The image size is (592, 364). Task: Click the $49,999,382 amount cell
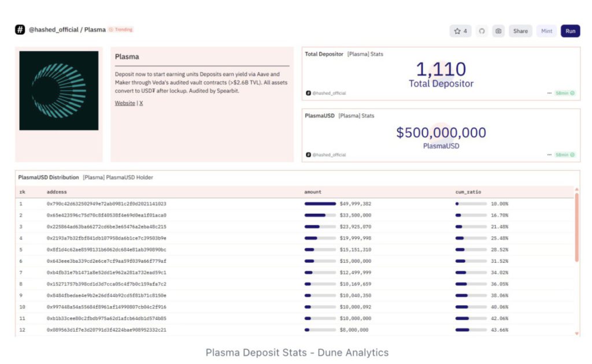click(356, 204)
